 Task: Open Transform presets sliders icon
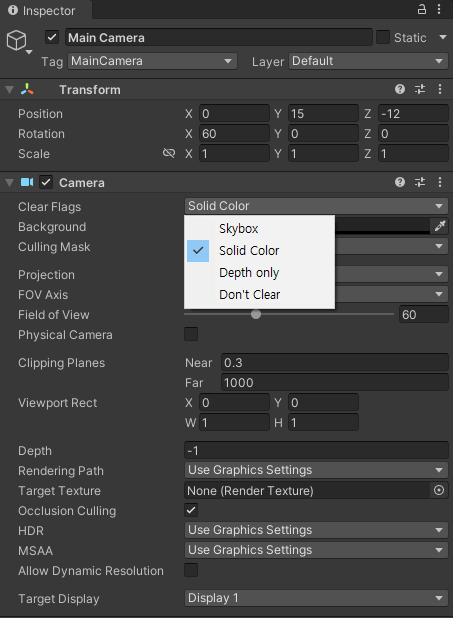(420, 89)
